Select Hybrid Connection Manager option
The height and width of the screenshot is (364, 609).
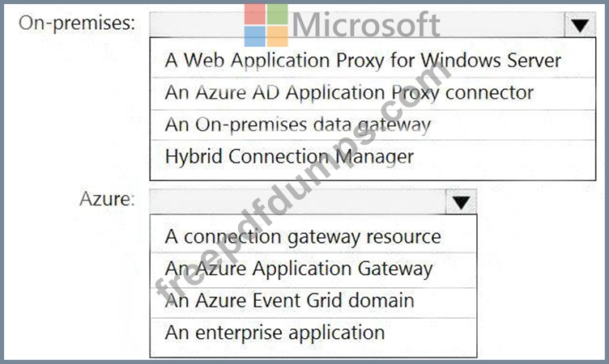[x=373, y=157]
